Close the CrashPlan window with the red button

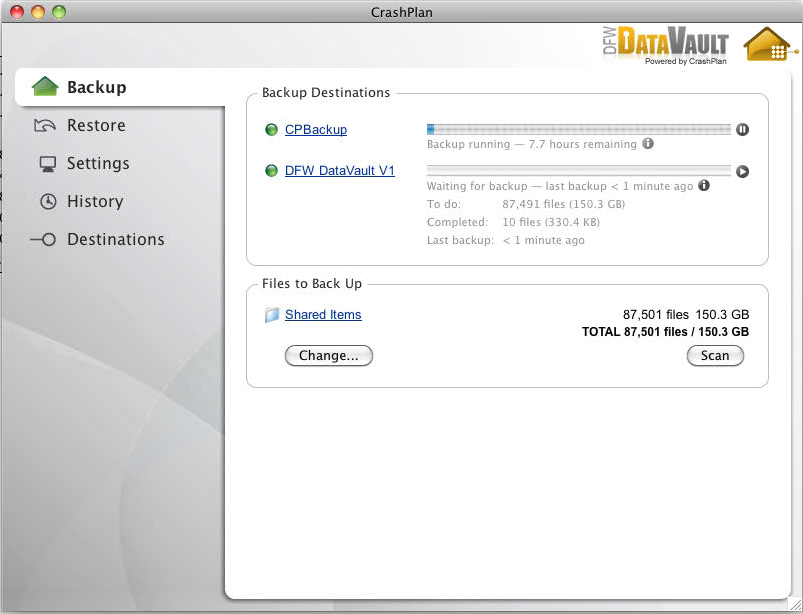click(17, 12)
